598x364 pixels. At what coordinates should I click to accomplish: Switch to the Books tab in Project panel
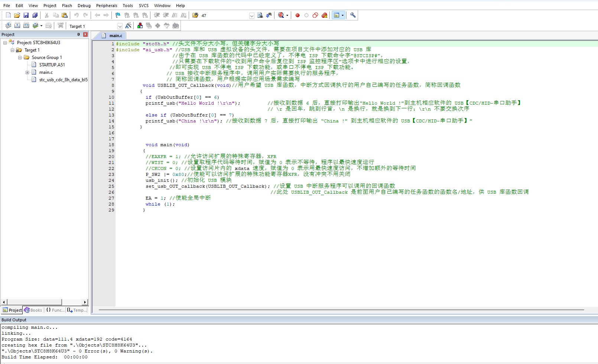click(33, 310)
